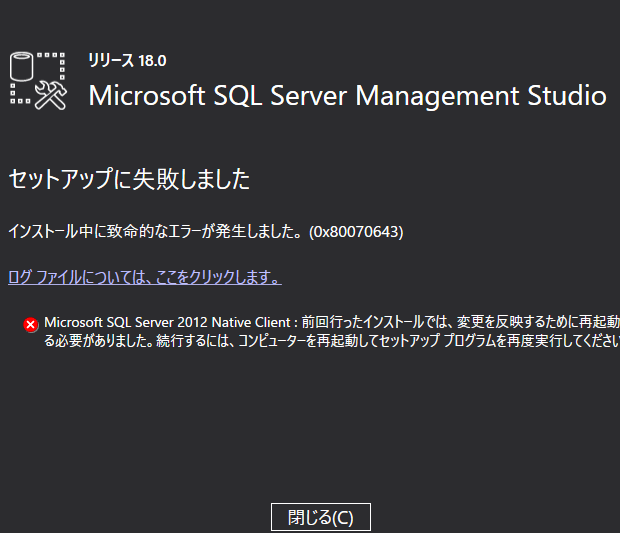
Task: Click the line starting る必要がありました
Action: click(332, 341)
